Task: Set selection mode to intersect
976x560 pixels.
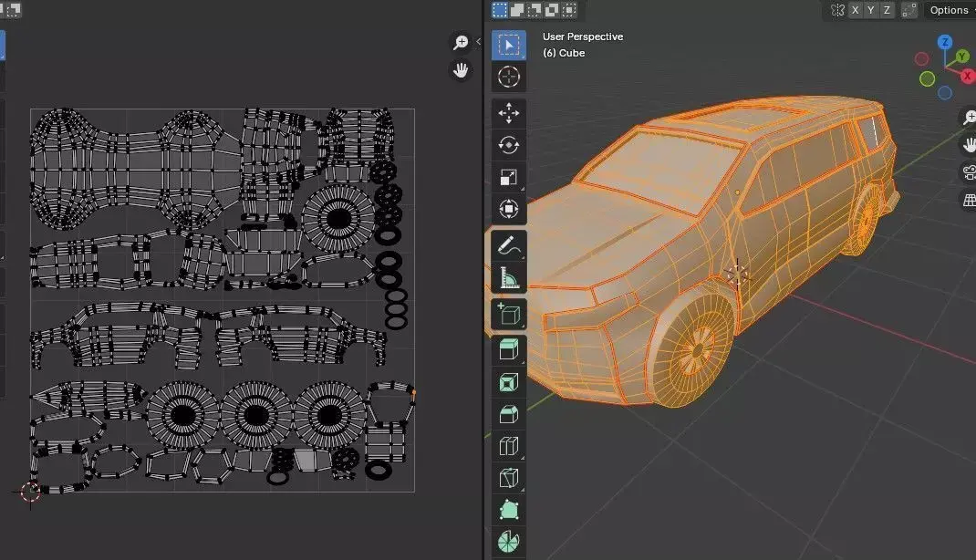Action: [569, 10]
